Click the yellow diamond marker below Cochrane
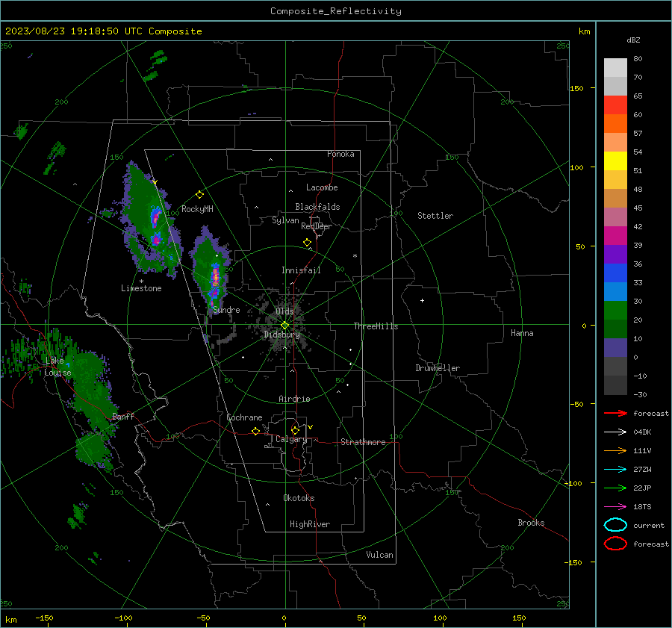Image resolution: width=672 pixels, height=628 pixels. (x=255, y=431)
